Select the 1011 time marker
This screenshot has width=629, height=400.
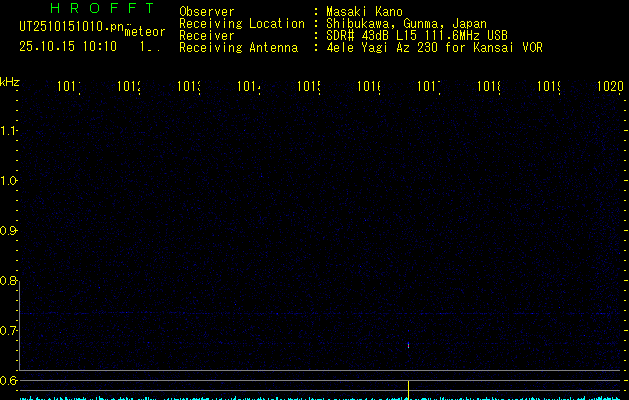(x=69, y=87)
